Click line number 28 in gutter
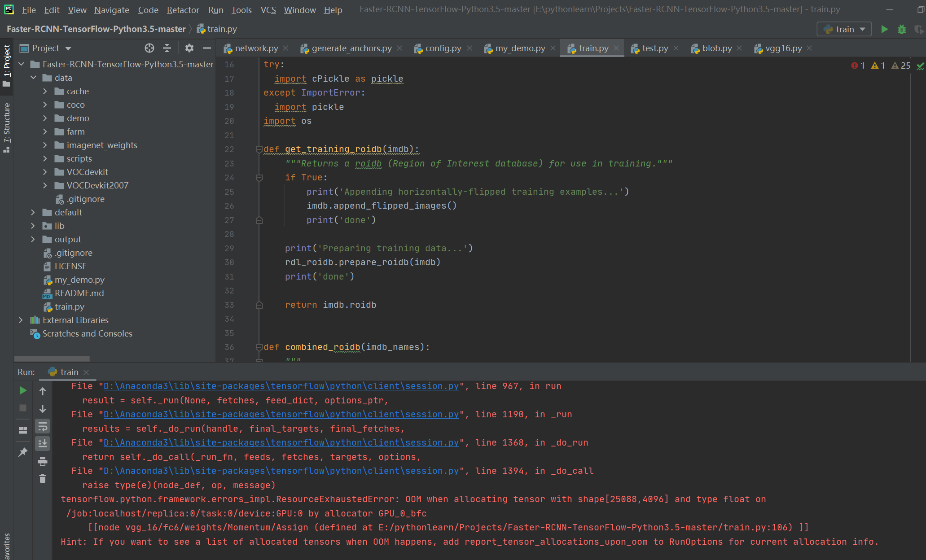This screenshot has width=926, height=560. click(229, 234)
